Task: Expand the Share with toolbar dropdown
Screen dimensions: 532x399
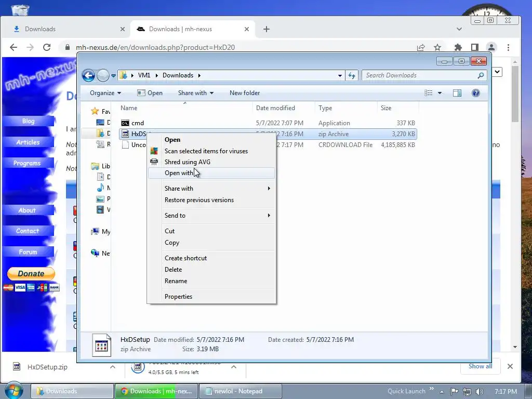Action: pyautogui.click(x=196, y=93)
